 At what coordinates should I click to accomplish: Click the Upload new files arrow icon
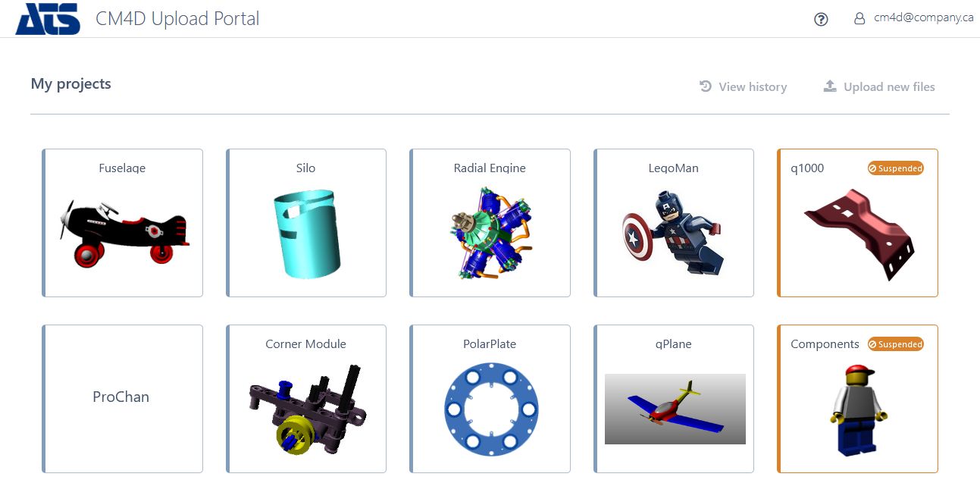click(x=830, y=86)
